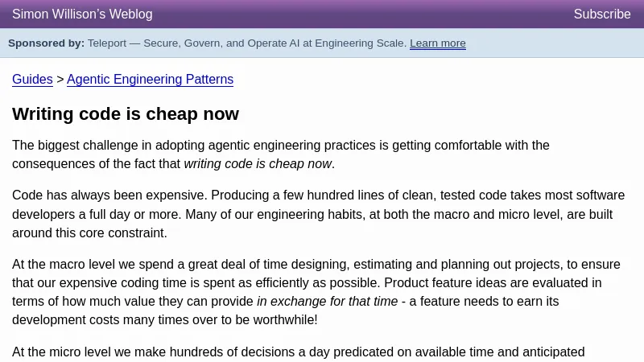
Task: Click the bold "Sponsored by:" label
Action: 46,43
